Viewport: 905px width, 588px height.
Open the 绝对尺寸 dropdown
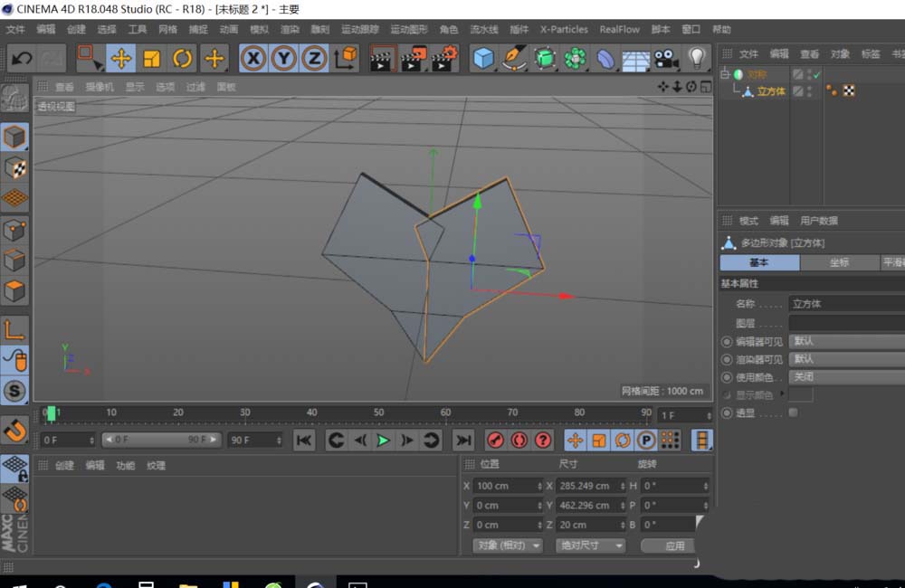(589, 545)
